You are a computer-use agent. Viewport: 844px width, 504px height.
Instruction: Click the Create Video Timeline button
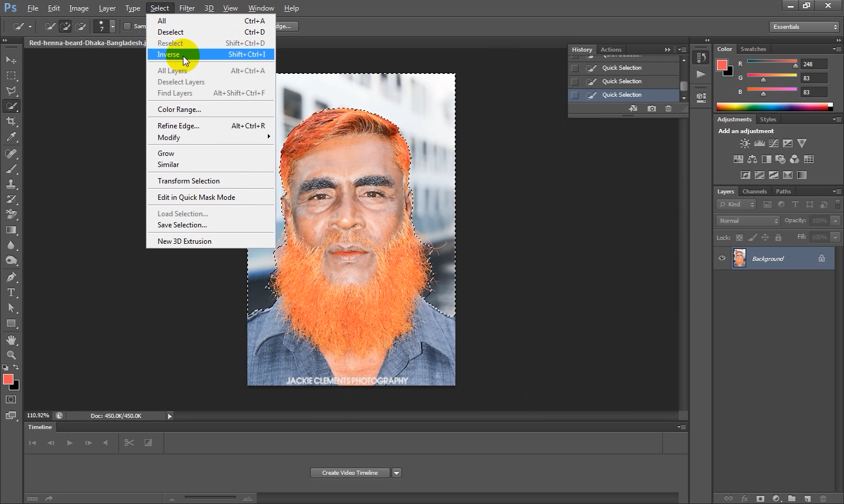point(350,473)
